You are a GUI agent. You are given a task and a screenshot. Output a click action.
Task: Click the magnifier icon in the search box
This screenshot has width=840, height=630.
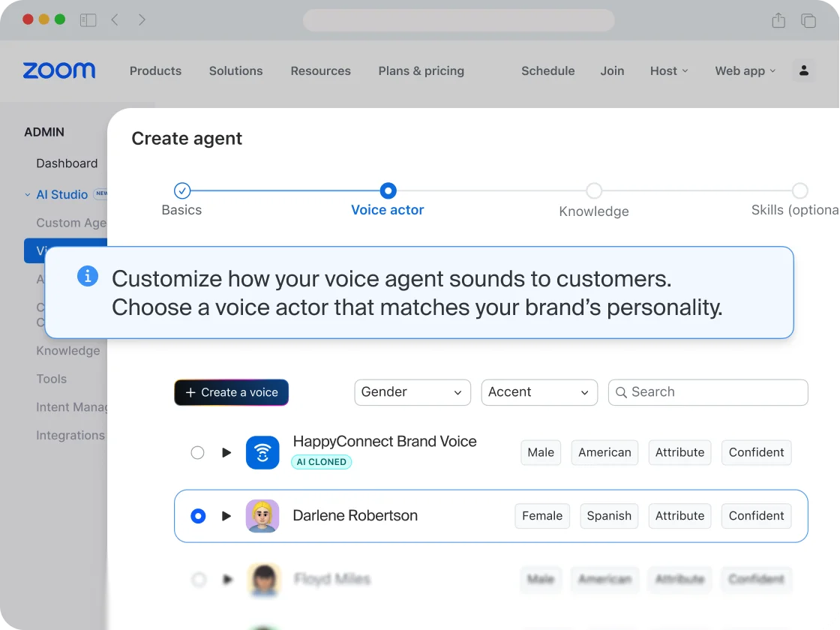coord(621,392)
